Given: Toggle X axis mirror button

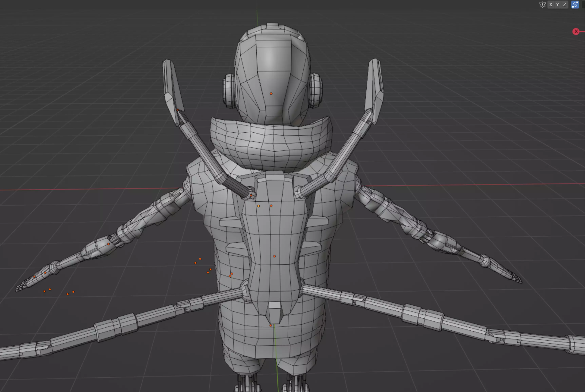Looking at the screenshot, I should click(551, 5).
